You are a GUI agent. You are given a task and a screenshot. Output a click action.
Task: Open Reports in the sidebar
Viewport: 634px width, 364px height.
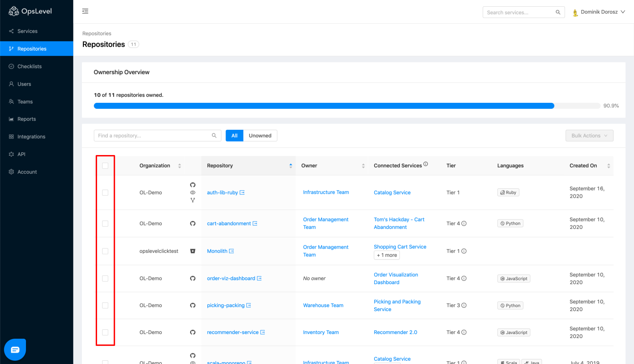point(37,119)
